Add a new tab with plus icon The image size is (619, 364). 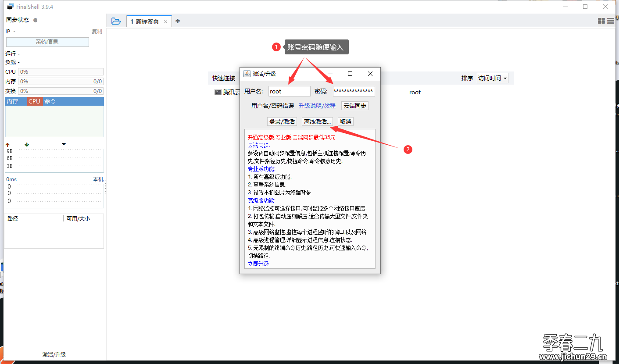(x=178, y=21)
